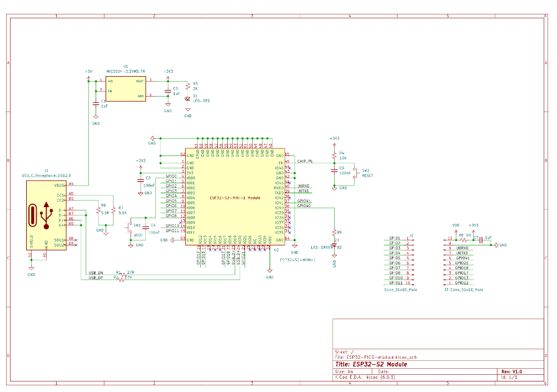This screenshot has height=392, width=557.
Task: Select the GPIO5 label on connector J2
Action: 395,258
